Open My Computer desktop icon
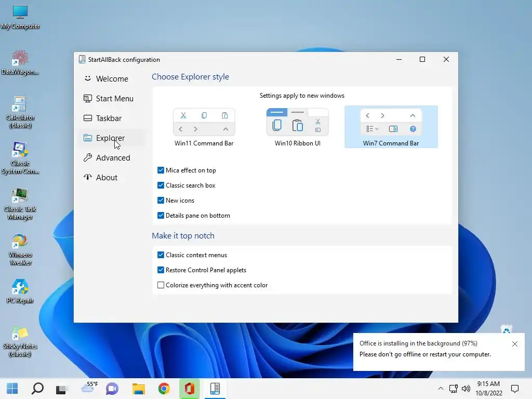The width and height of the screenshot is (532, 399). coord(20,17)
